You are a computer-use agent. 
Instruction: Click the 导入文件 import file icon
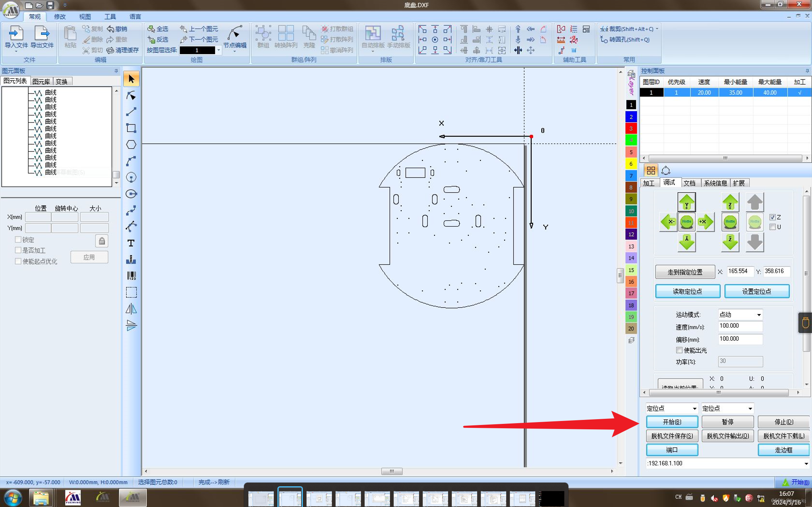[16, 33]
